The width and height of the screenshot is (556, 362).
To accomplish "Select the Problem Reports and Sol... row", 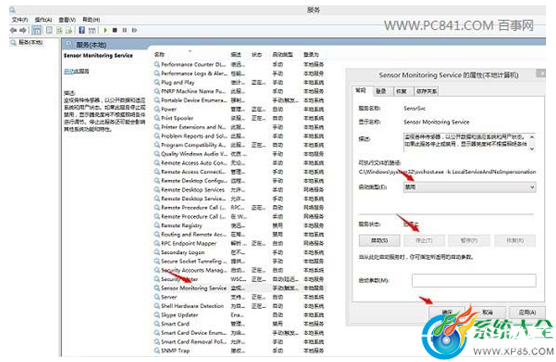I will pos(239,136).
